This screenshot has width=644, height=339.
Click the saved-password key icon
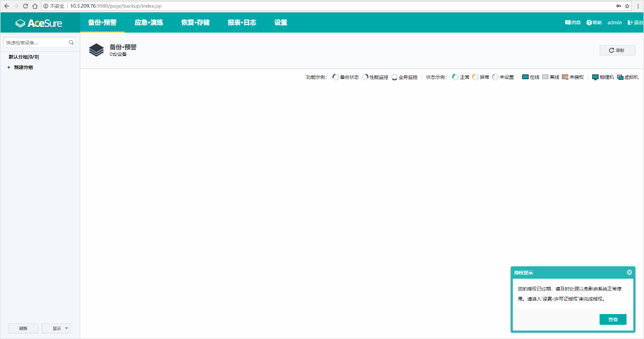(x=618, y=6)
